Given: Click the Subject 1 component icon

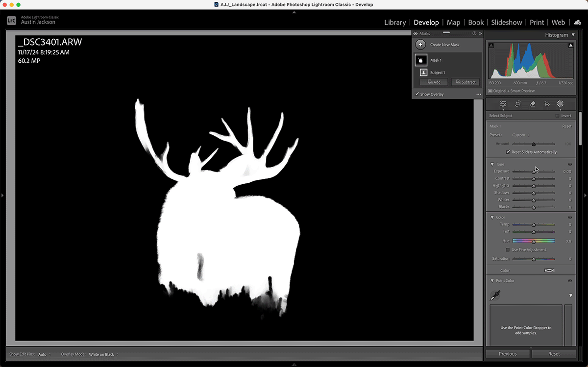Looking at the screenshot, I should click(x=423, y=73).
